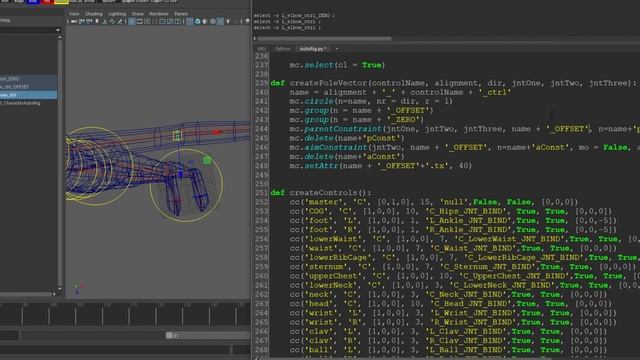Open the Panels menu in viewport panel
Screen dimensions: 640x360
click(x=181, y=13)
